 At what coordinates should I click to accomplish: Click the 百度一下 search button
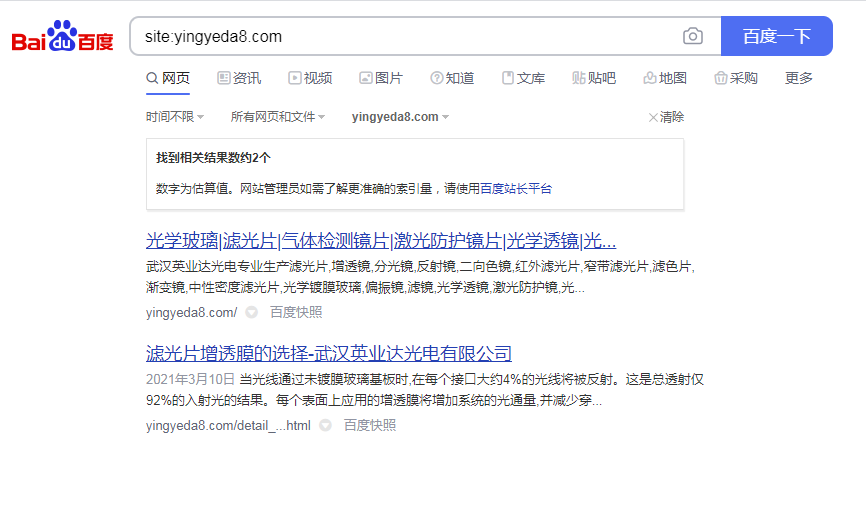coord(777,36)
